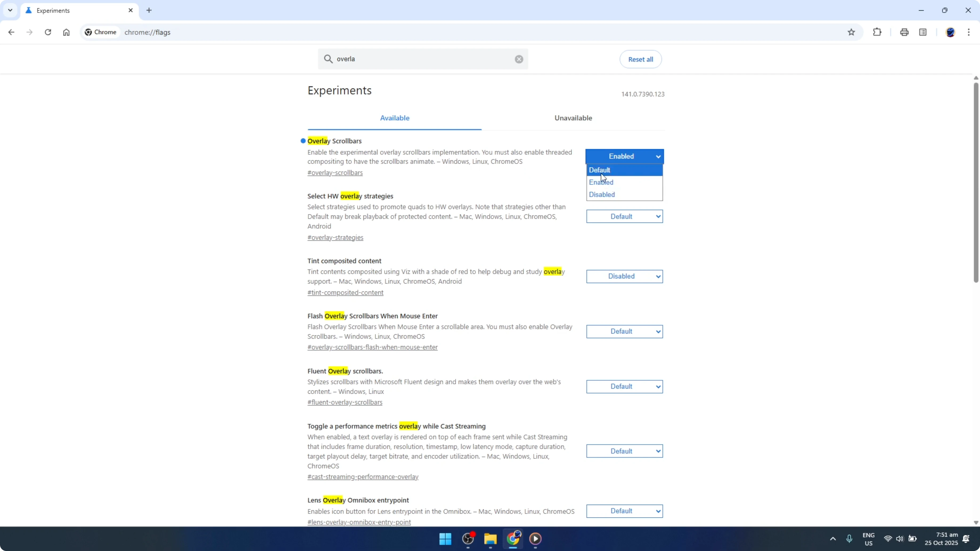This screenshot has width=980, height=551.
Task: Open the Extensions puzzle icon
Action: (x=877, y=32)
